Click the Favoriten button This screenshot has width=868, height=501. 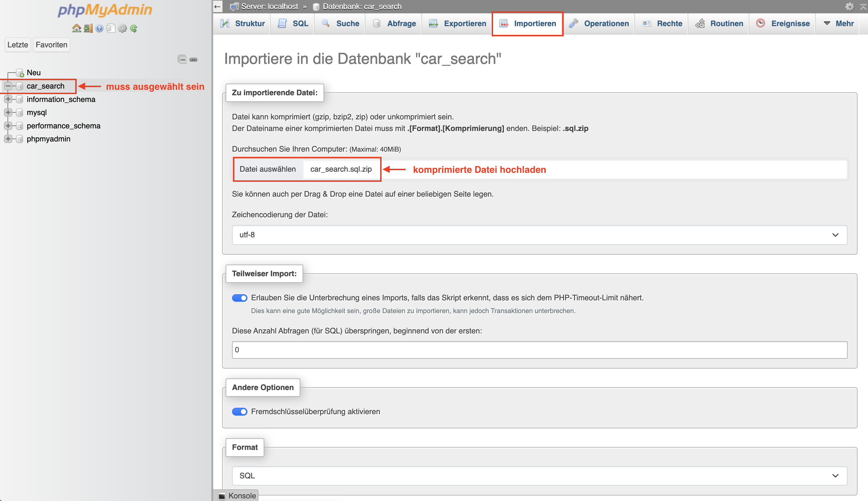(x=51, y=45)
